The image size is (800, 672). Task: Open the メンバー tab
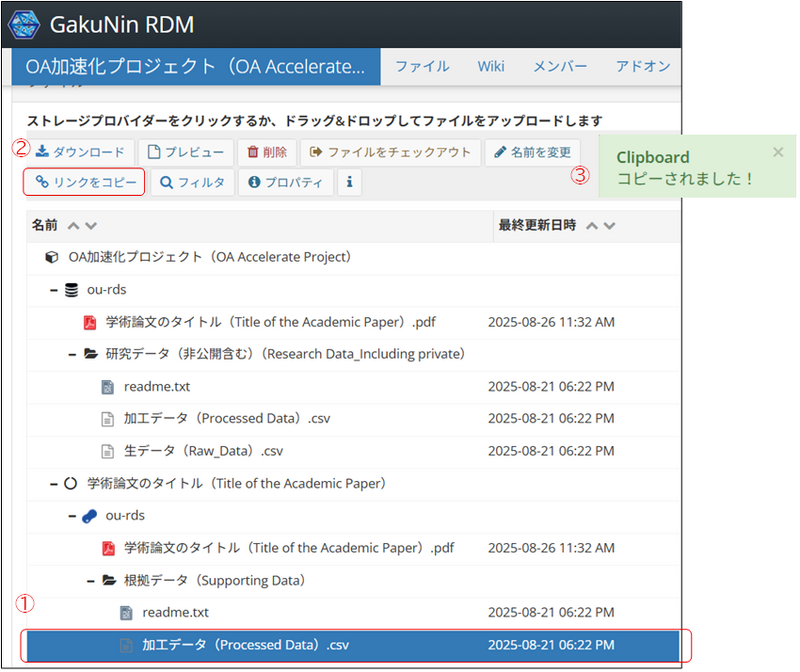[x=559, y=66]
